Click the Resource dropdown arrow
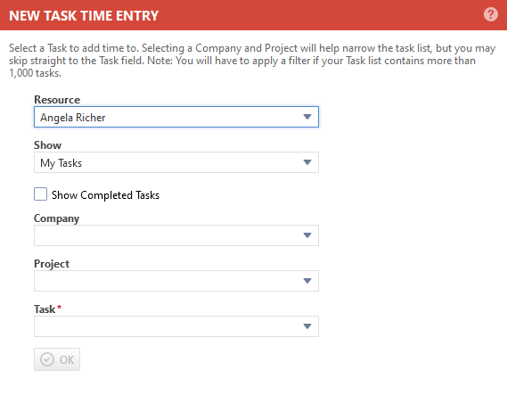This screenshot has height=420, width=507. 307,117
